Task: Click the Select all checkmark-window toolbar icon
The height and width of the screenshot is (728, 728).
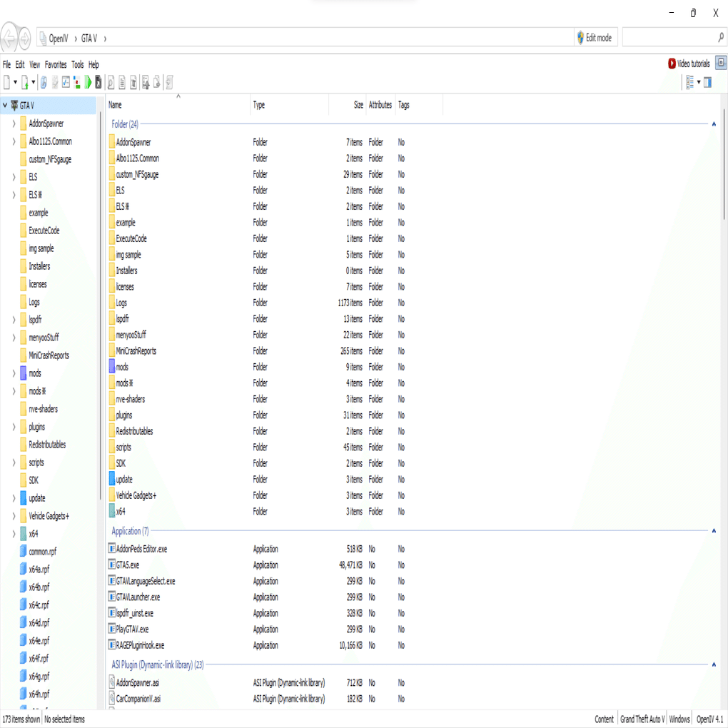Action: (x=66, y=82)
